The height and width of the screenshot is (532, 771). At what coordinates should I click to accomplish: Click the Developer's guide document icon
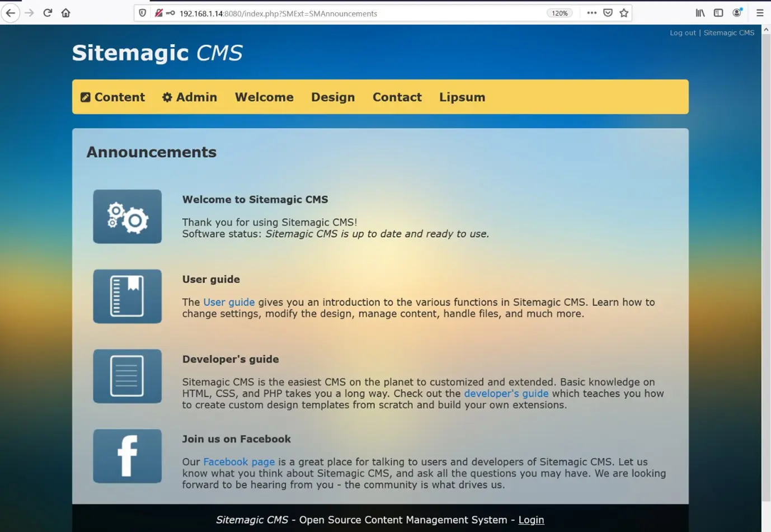(x=127, y=376)
